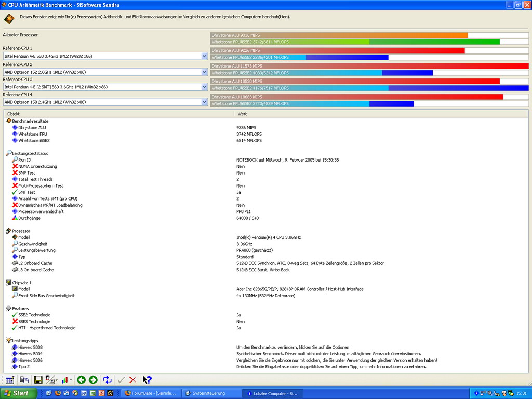Open the Windows Start button
The image size is (532, 399).
(18, 393)
